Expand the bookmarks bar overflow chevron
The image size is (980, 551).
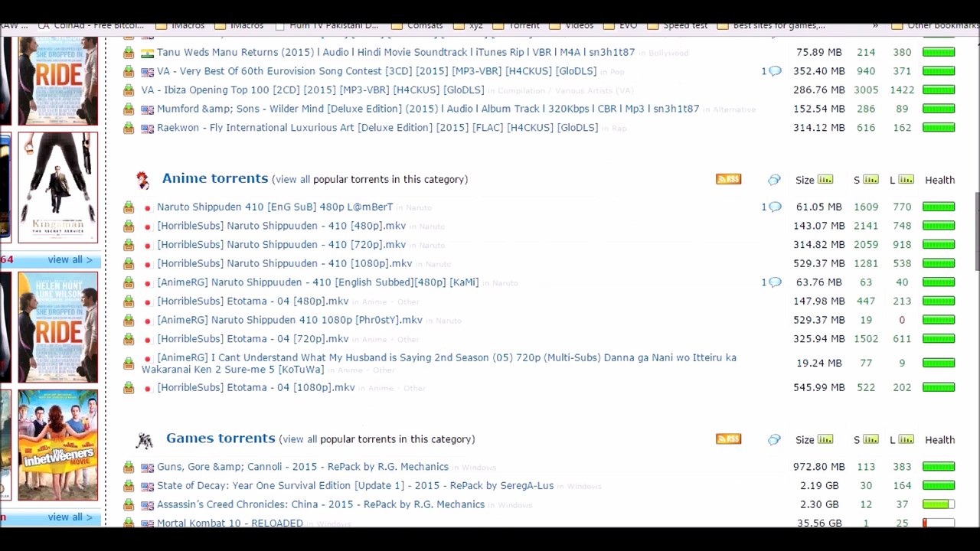pos(875,25)
